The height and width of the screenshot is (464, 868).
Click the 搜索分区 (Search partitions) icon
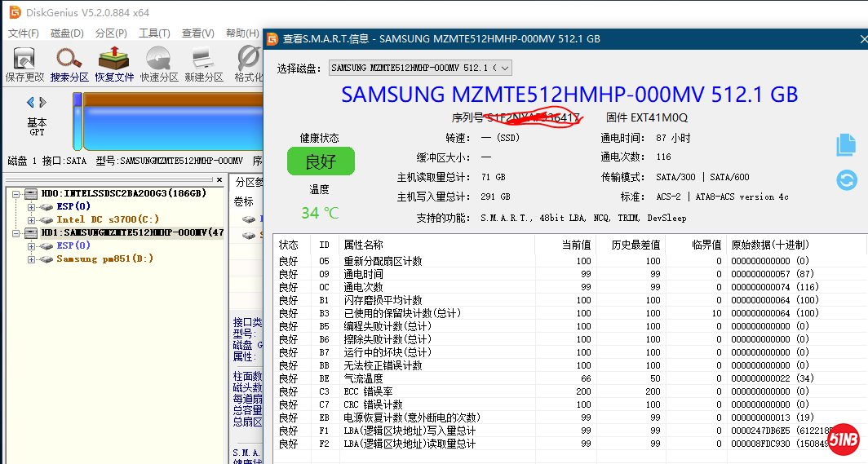click(x=69, y=64)
